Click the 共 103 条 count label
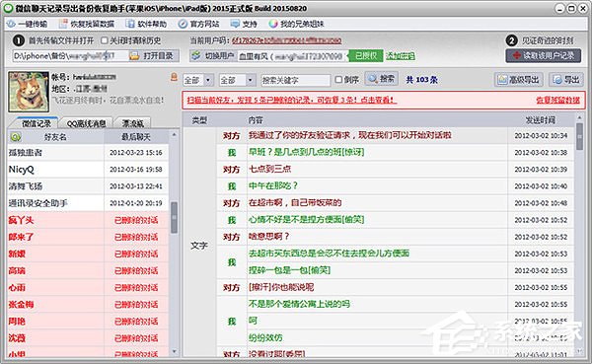Image resolution: width=592 pixels, height=364 pixels. coord(421,80)
